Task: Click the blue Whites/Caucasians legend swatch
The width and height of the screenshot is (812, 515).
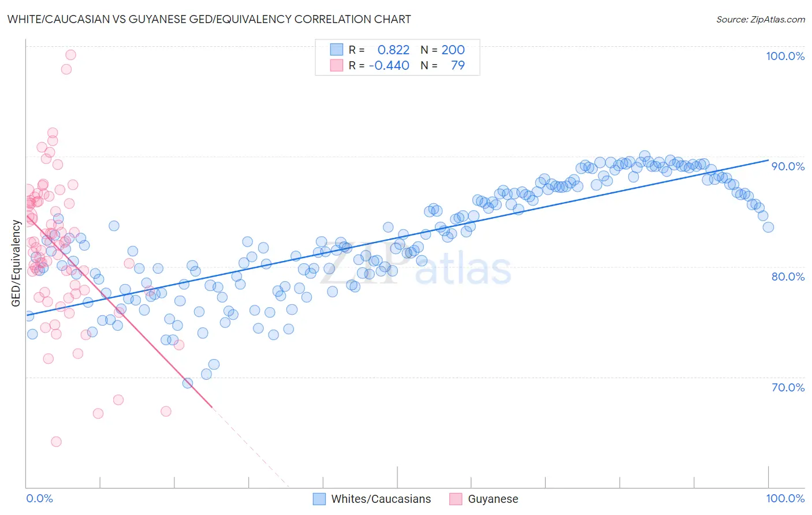Action: pos(319,499)
